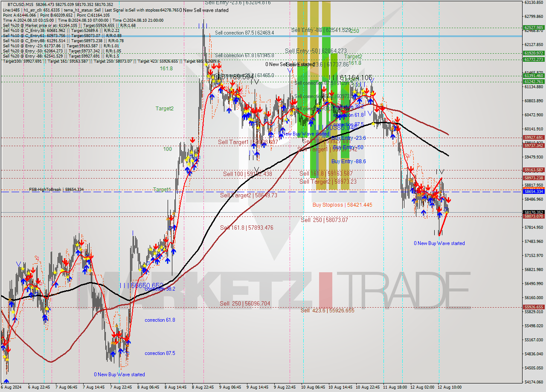Select the I I I 56650.652 wave label

141,285
